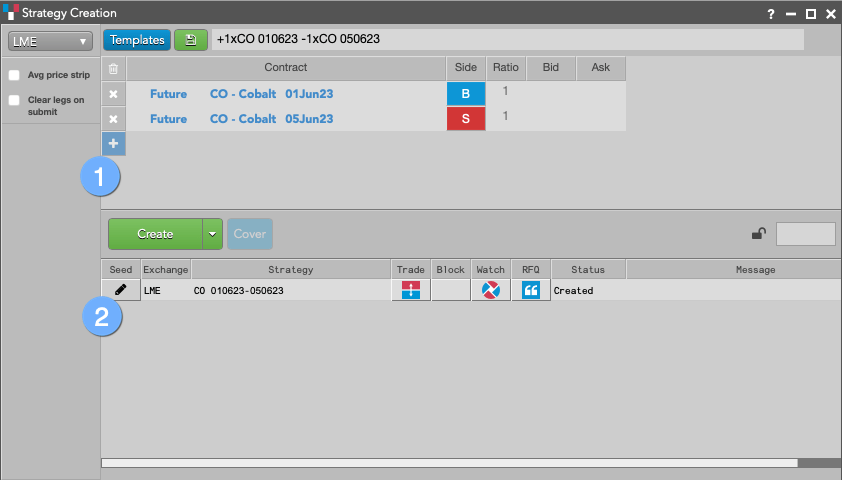Add a new leg with the plus icon
The image size is (842, 480).
113,143
